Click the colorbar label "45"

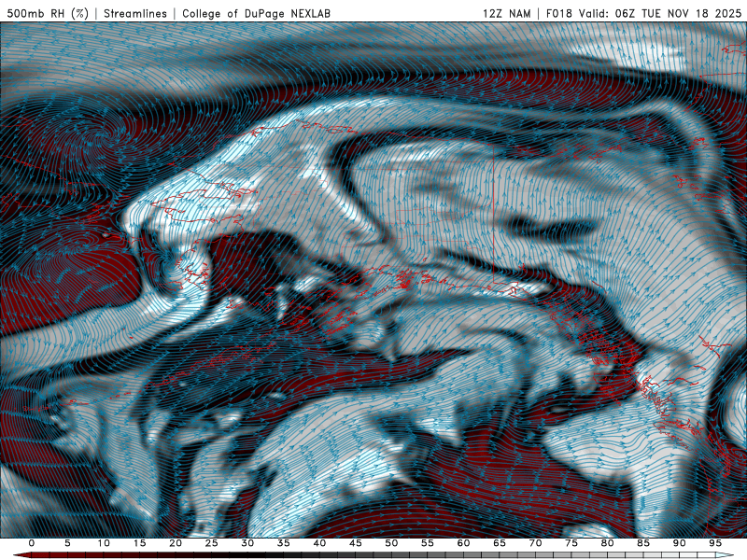pos(356,543)
